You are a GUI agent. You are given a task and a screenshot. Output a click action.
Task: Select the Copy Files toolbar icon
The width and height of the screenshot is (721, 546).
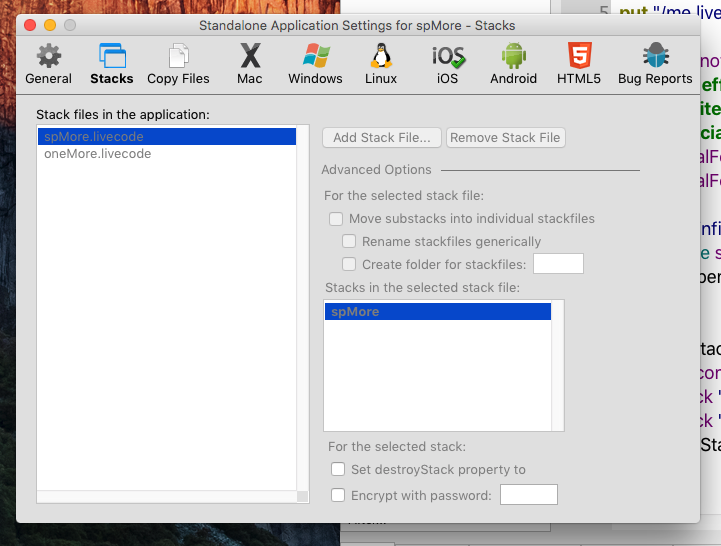point(178,64)
